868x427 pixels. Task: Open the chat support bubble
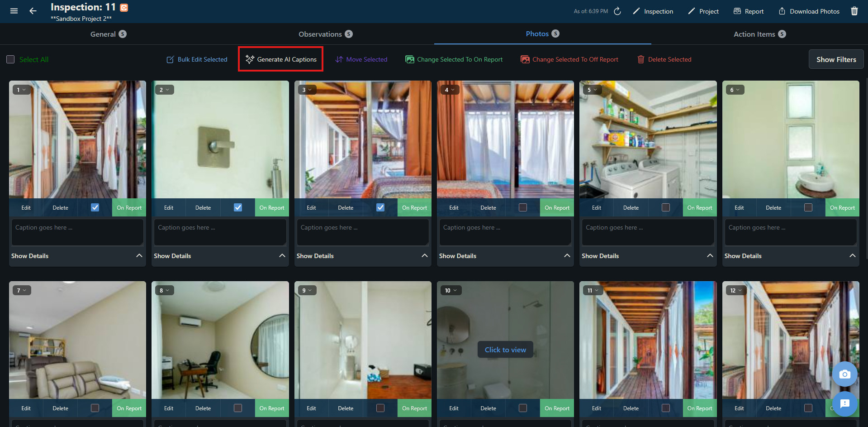pos(844,403)
